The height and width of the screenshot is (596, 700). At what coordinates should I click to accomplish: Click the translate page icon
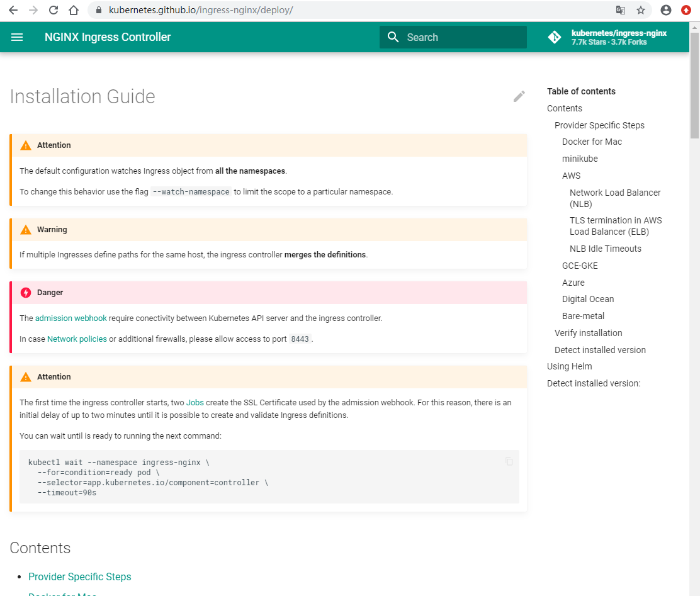click(x=621, y=10)
